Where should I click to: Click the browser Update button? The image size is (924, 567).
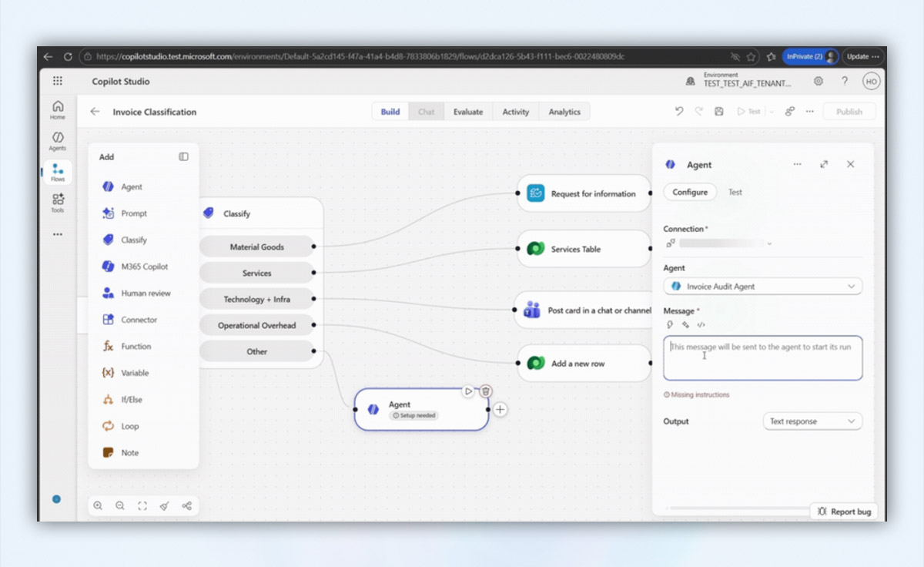862,56
